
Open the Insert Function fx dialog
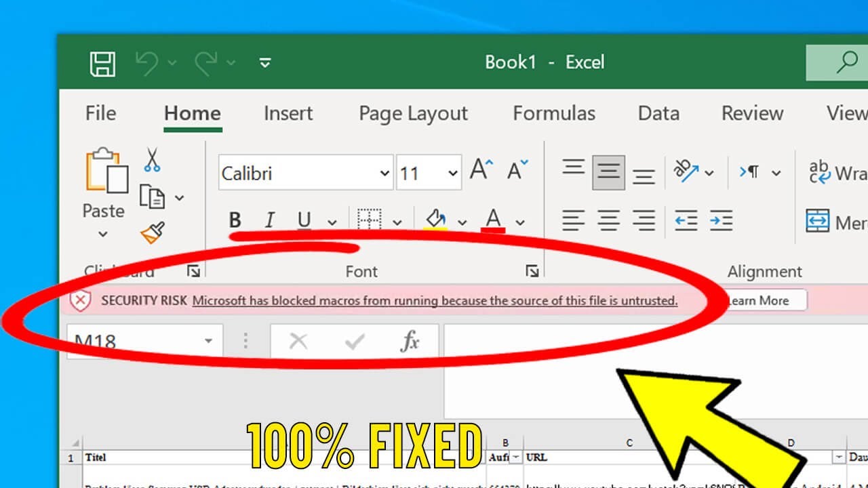(x=410, y=342)
